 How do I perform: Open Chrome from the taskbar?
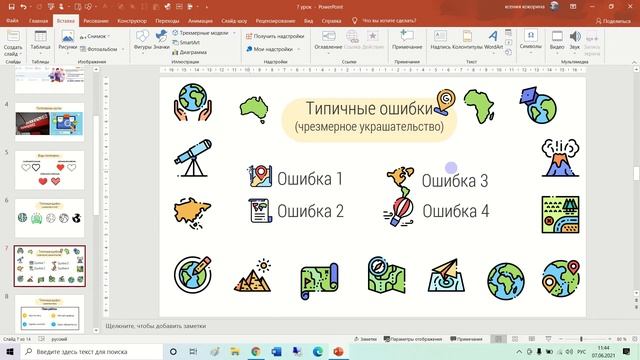[x=256, y=351]
